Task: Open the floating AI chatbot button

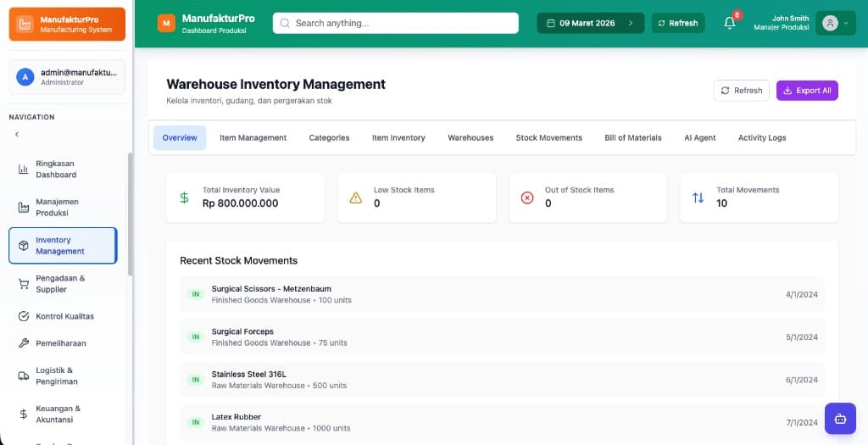Action: 840,418
